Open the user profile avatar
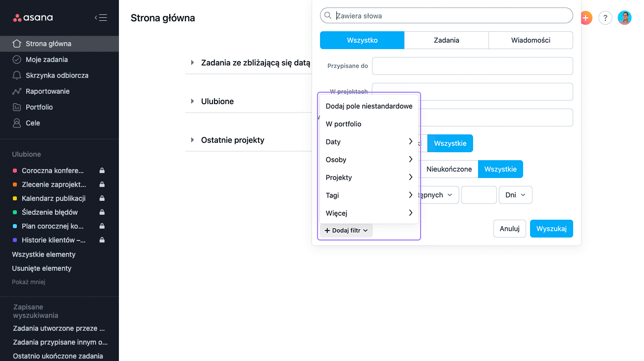Viewport: 644px width, 361px height. (x=625, y=18)
